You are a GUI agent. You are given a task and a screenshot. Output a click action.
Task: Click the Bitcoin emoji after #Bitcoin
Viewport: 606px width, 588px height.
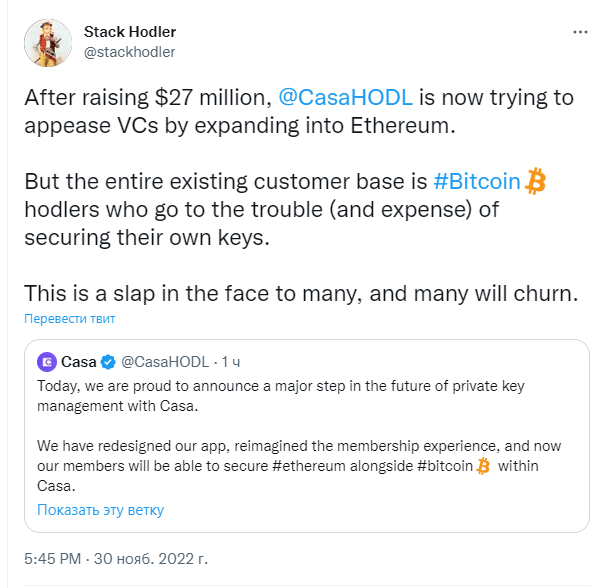(535, 181)
